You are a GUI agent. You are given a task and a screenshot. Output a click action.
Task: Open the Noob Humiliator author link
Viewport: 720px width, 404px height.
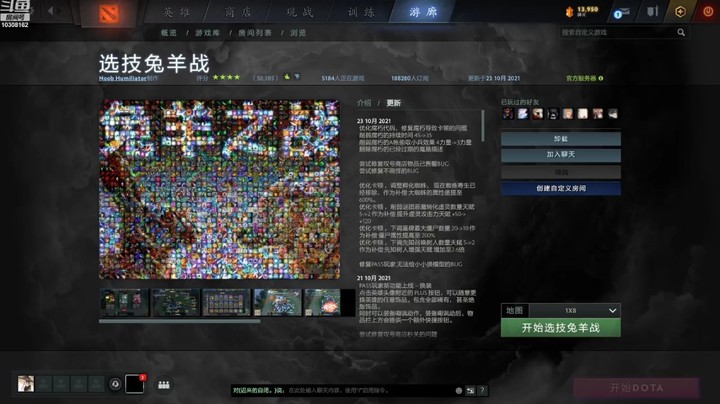[123, 79]
